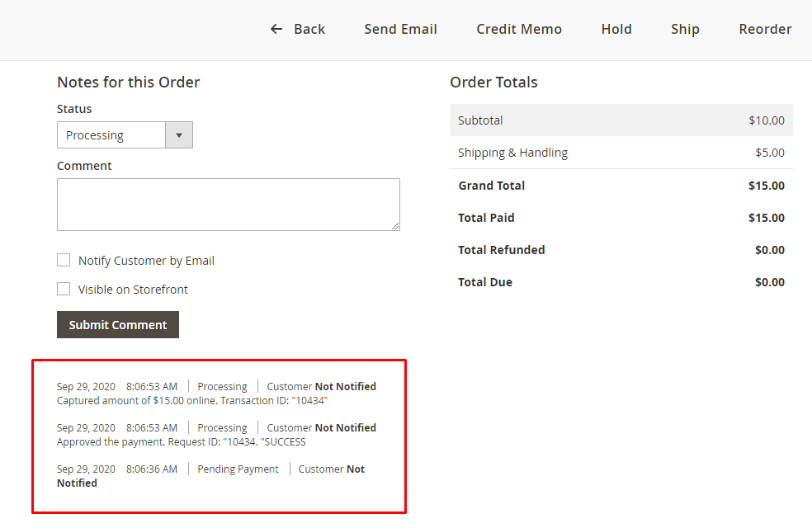Click the Grand Total amount $15.00
Screen dimensions: 812x528
[766, 186]
